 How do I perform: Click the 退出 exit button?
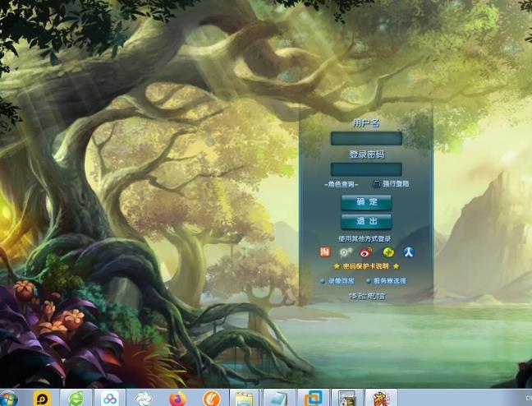366,222
